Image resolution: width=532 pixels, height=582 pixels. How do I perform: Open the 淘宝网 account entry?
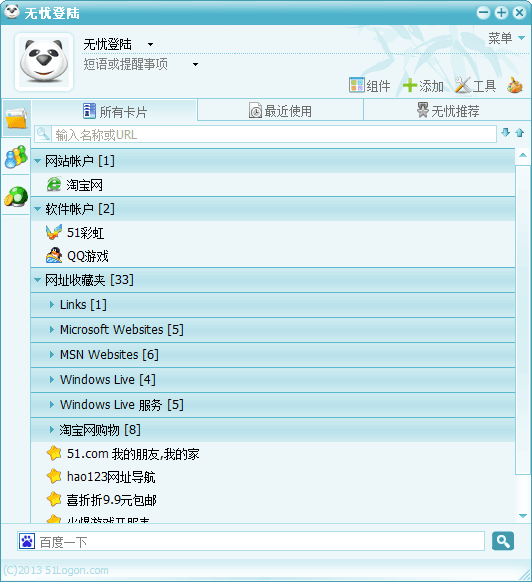[273, 185]
